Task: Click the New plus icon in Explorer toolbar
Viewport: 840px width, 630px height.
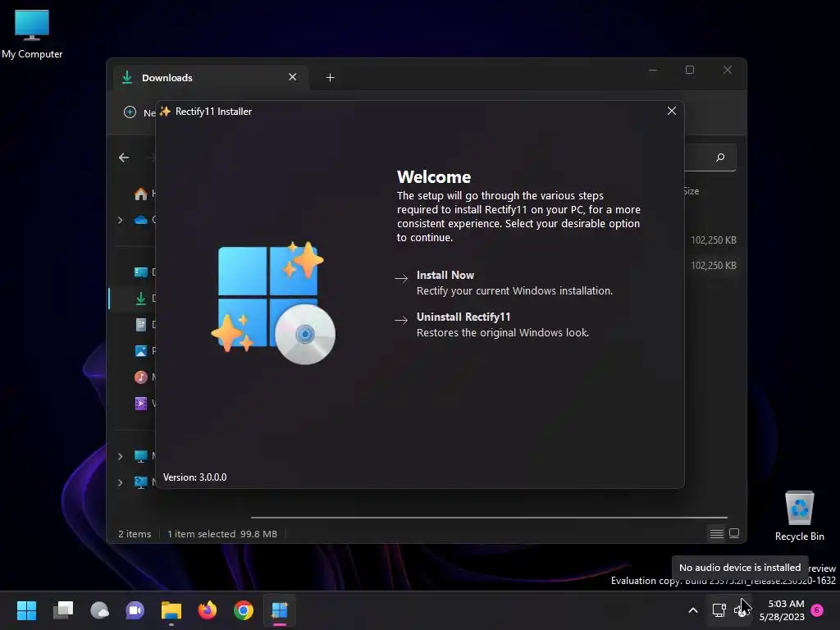Action: [130, 112]
